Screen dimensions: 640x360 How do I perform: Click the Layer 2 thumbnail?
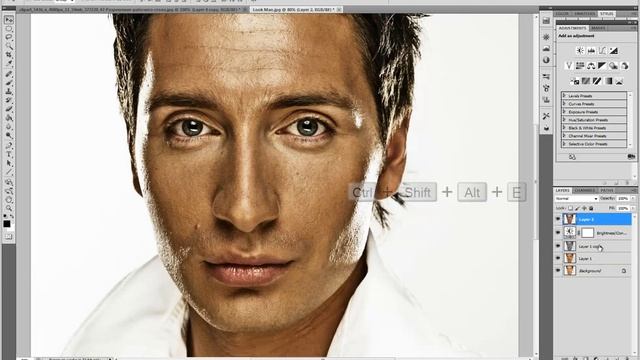click(x=569, y=219)
